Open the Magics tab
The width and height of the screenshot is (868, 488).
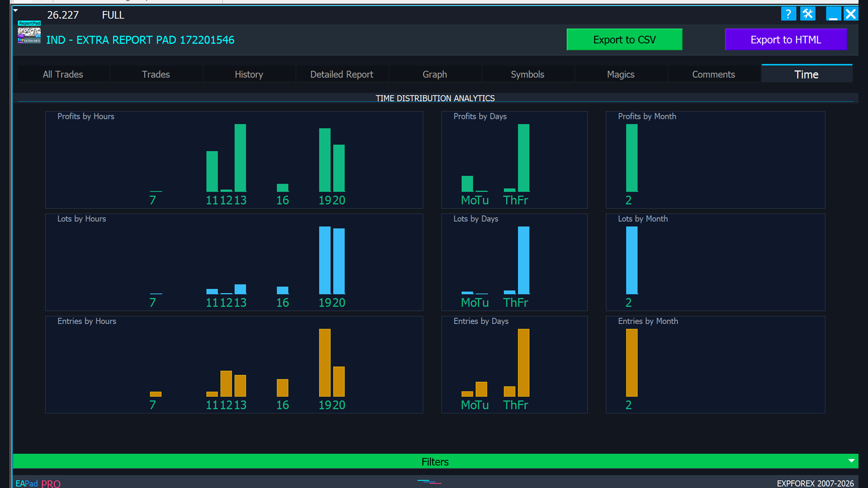(620, 74)
